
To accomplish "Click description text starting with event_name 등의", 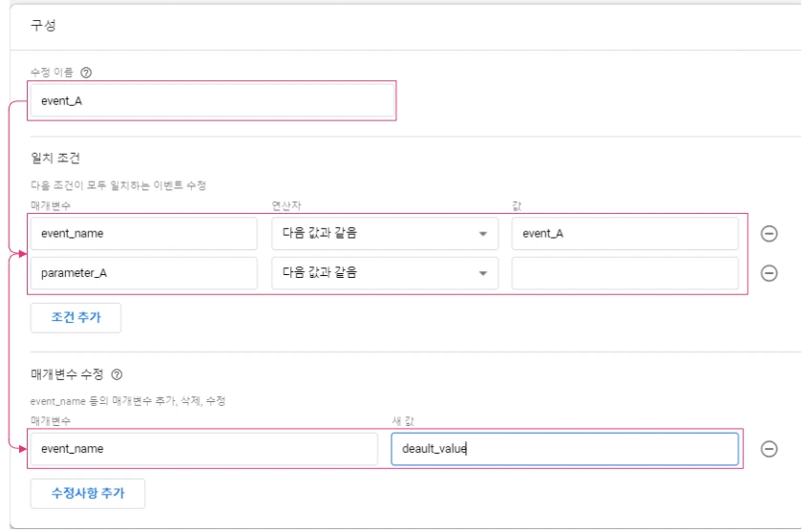I will point(128,401).
